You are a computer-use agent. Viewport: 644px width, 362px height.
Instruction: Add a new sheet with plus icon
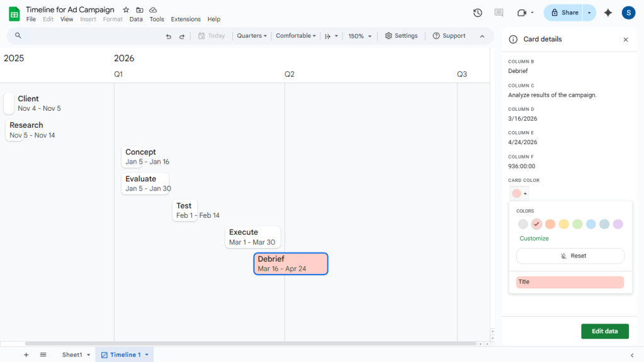pos(26,354)
